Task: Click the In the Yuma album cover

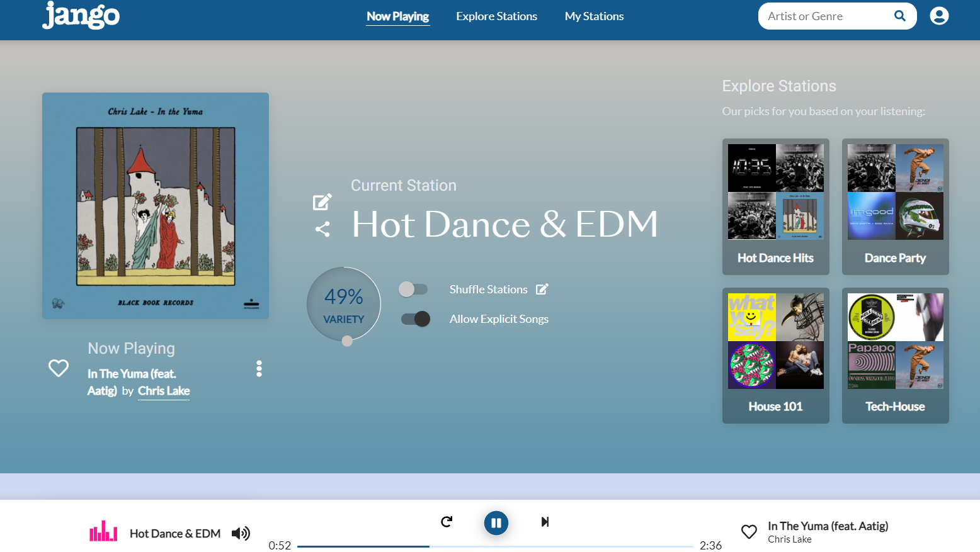Action: [156, 206]
